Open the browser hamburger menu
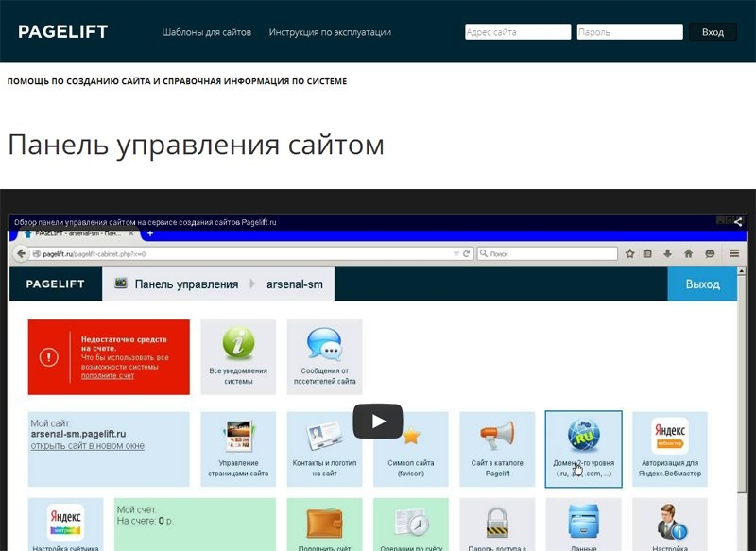The width and height of the screenshot is (756, 551). click(734, 253)
